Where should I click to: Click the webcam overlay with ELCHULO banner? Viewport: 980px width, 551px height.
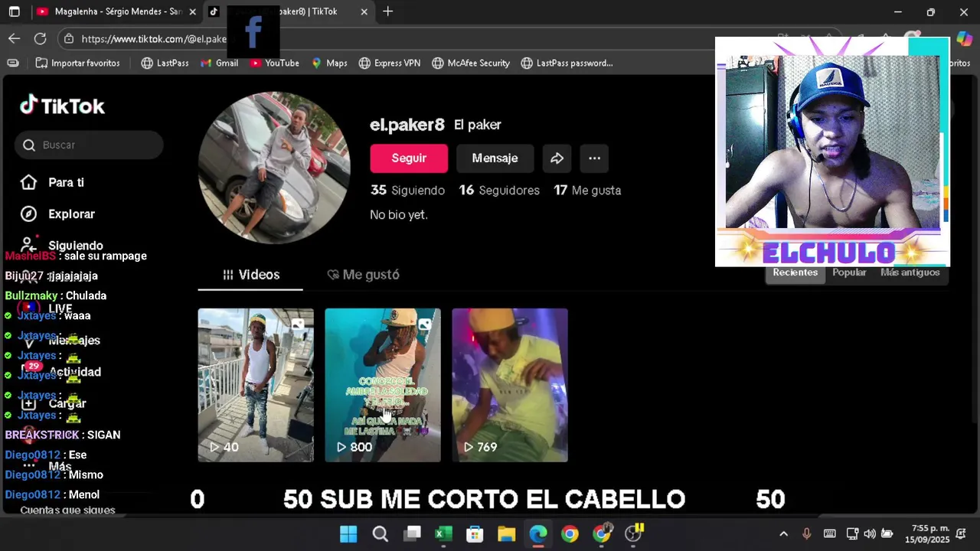click(x=832, y=152)
